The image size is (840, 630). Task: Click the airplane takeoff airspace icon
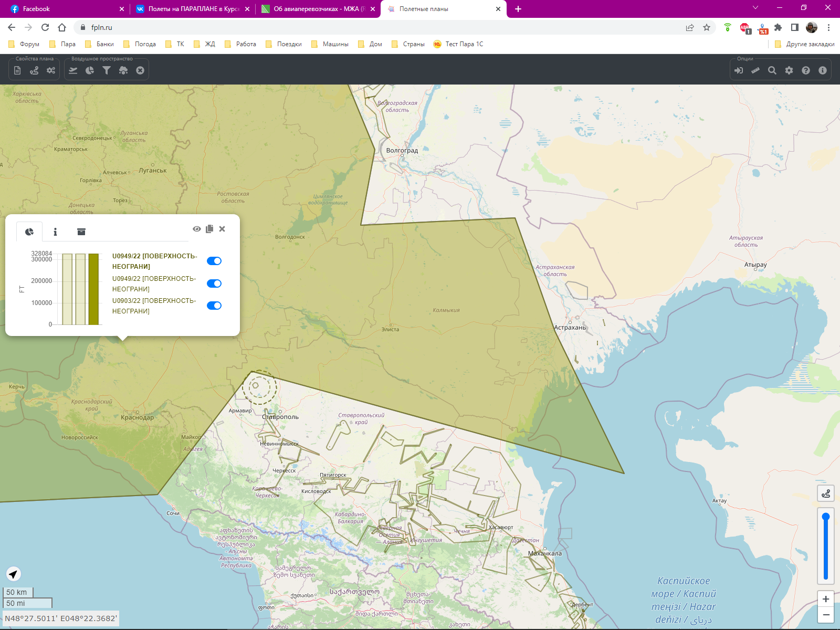click(x=73, y=70)
